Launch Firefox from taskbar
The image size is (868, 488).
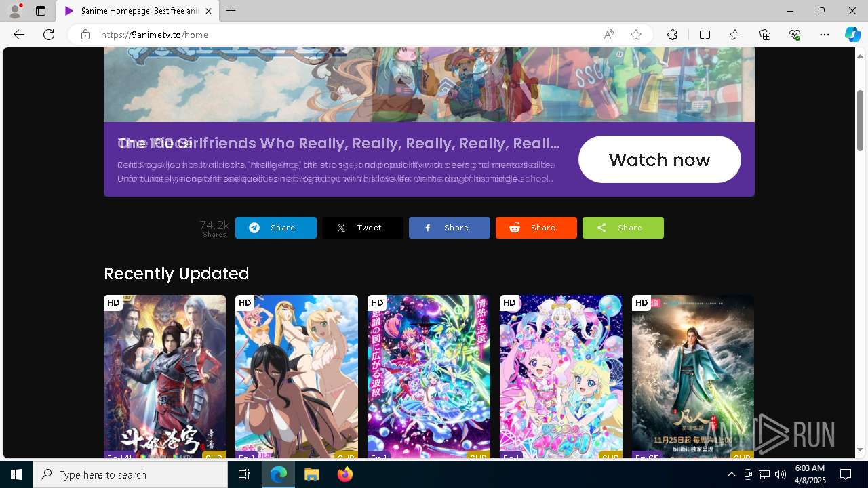(x=345, y=474)
